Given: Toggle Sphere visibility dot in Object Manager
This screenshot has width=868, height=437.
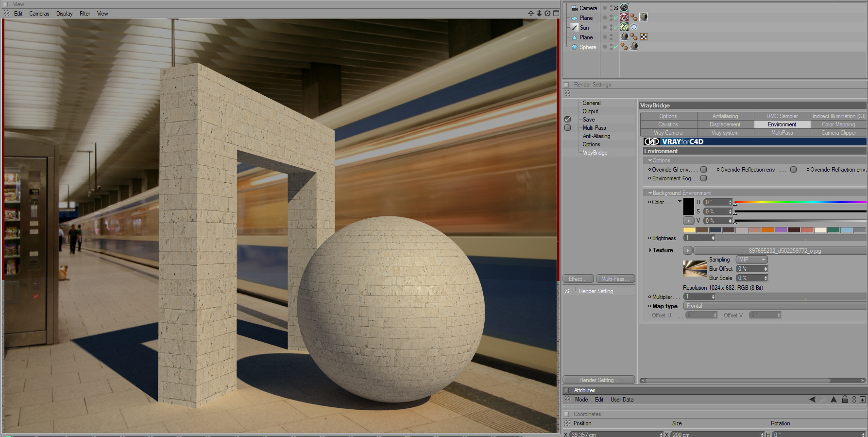Looking at the screenshot, I should 605,47.
